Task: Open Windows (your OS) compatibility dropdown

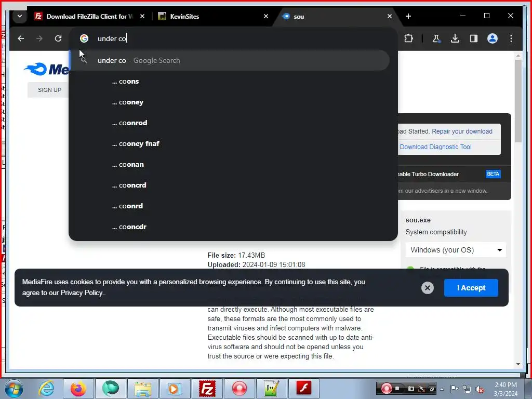Action: [x=456, y=250]
